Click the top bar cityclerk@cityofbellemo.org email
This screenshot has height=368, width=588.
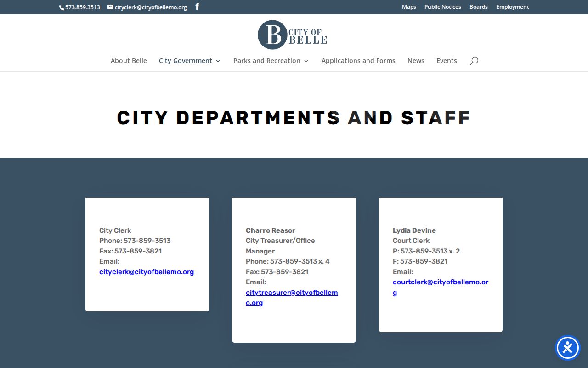click(x=151, y=7)
